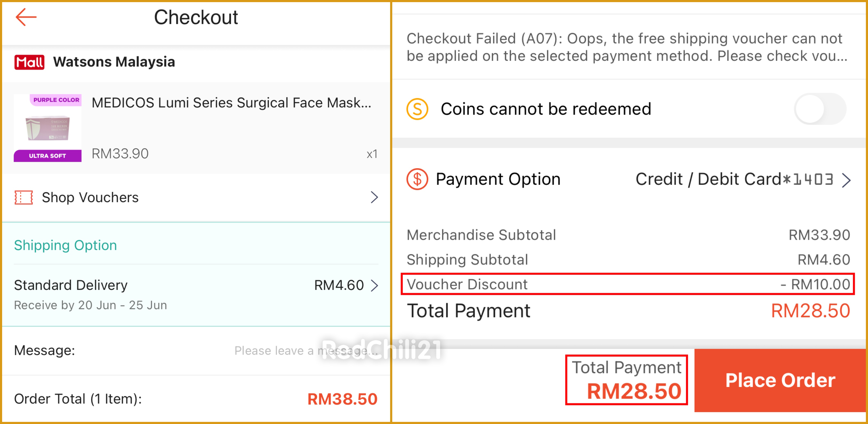The width and height of the screenshot is (868, 424).
Task: Open the MEDICOS face mask product thumbnail
Action: (48, 128)
